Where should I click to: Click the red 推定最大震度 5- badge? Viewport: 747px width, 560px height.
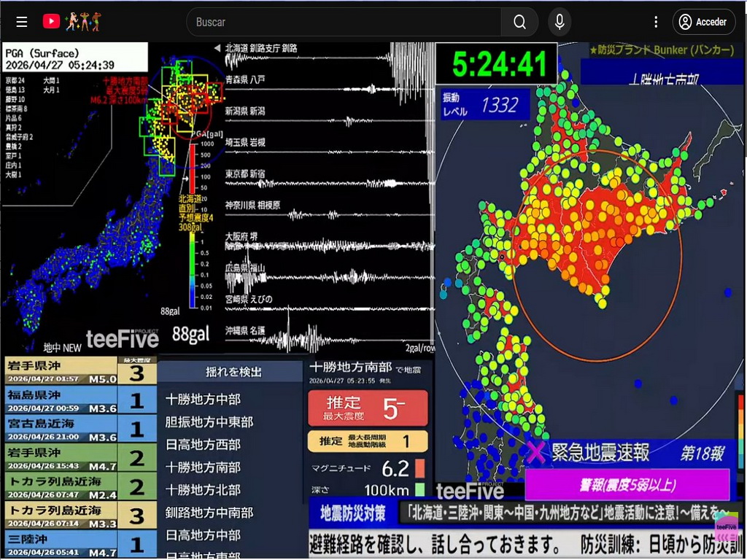point(368,408)
